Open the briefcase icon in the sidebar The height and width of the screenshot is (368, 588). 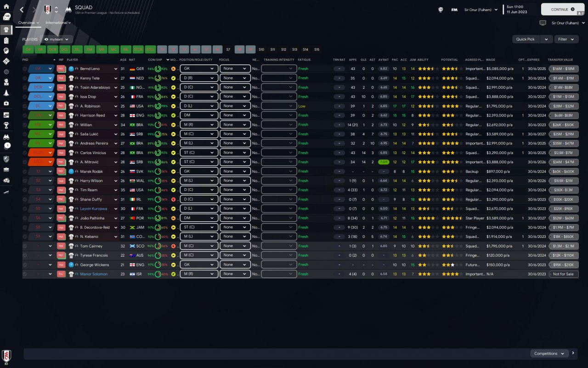(x=6, y=169)
